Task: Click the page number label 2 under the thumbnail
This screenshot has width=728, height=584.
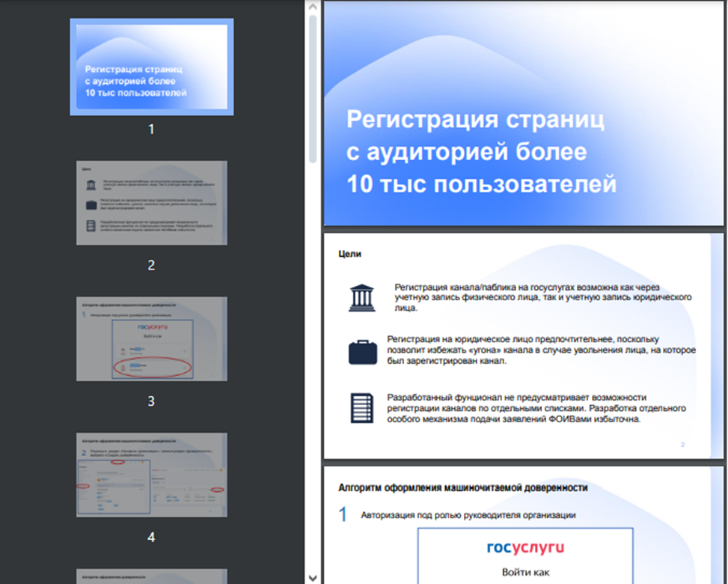Action: point(151,265)
